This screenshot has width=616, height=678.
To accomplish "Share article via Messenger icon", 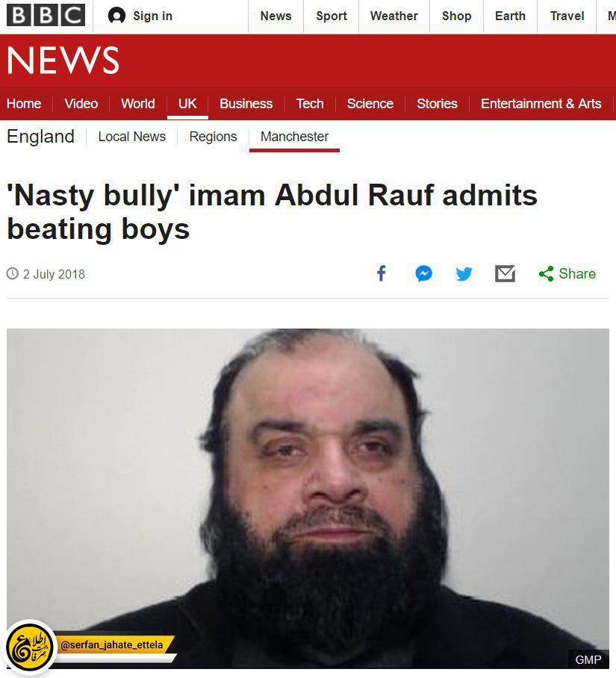I will (x=423, y=274).
